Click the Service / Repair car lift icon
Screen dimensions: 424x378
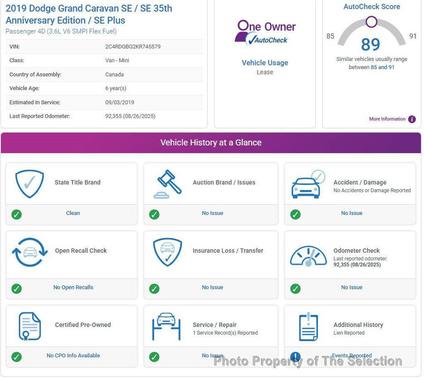coord(166,326)
